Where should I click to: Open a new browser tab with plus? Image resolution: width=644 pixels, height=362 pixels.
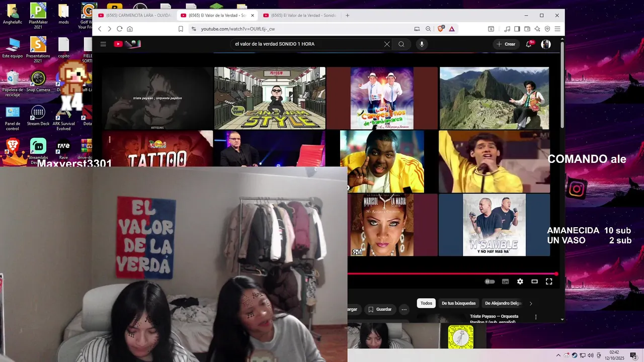point(347,16)
